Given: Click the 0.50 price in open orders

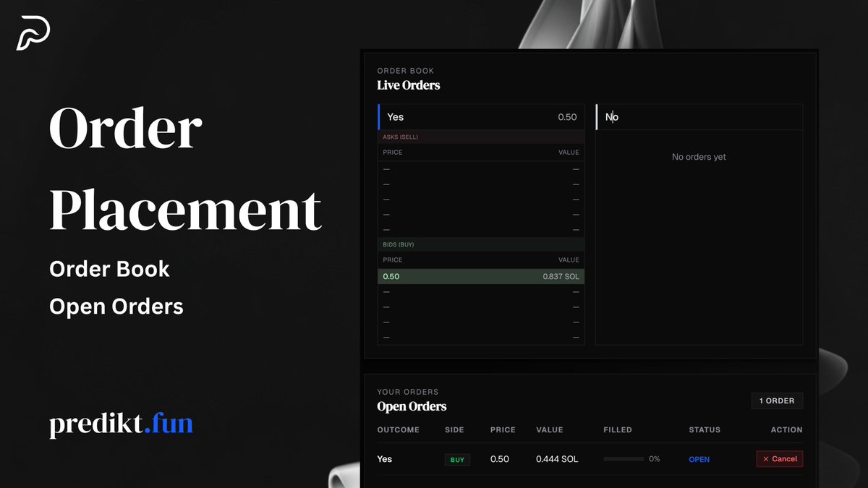Looking at the screenshot, I should point(500,459).
